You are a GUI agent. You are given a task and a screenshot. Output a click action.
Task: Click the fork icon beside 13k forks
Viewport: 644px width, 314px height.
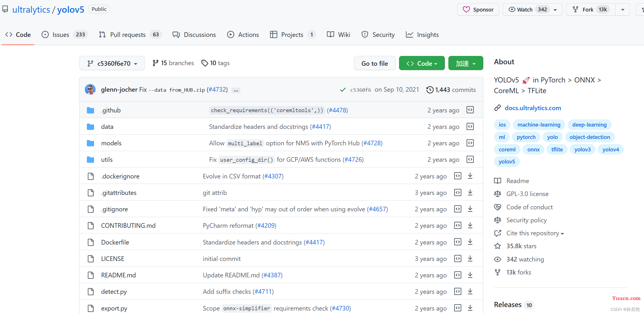(497, 272)
